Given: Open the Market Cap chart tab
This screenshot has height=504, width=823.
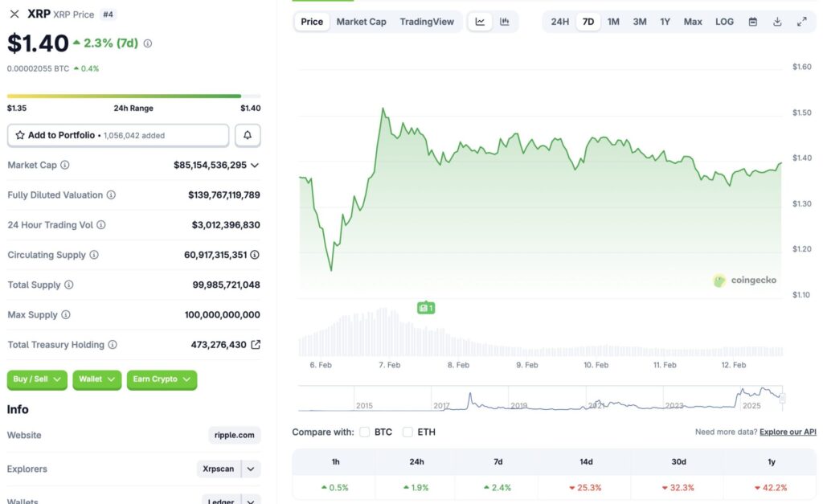Looking at the screenshot, I should (x=361, y=22).
